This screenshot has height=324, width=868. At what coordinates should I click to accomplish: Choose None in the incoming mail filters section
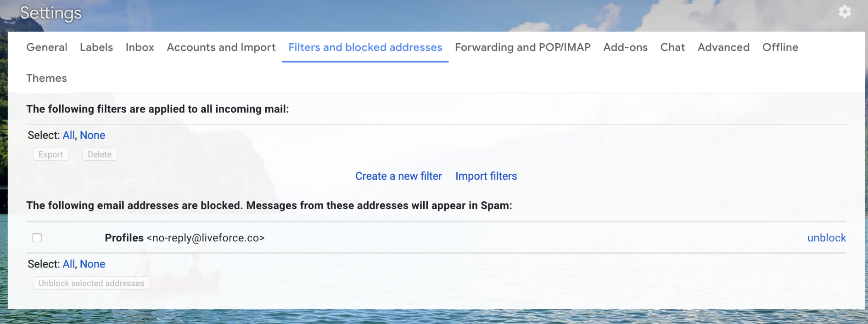coord(92,135)
